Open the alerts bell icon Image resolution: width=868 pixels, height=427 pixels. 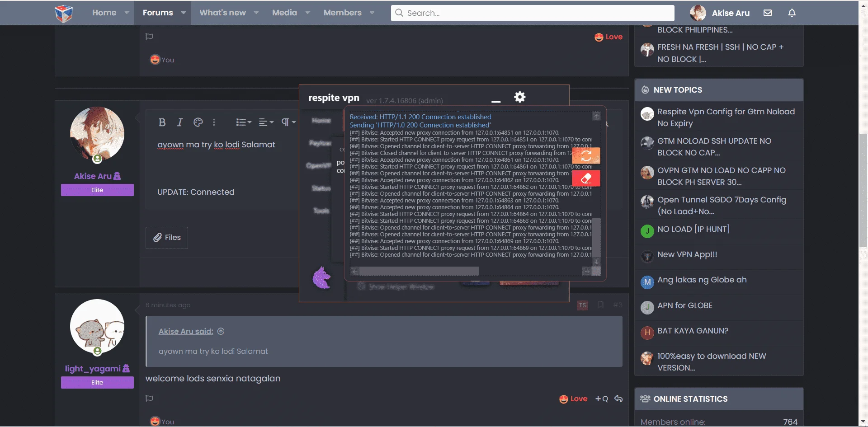click(792, 13)
